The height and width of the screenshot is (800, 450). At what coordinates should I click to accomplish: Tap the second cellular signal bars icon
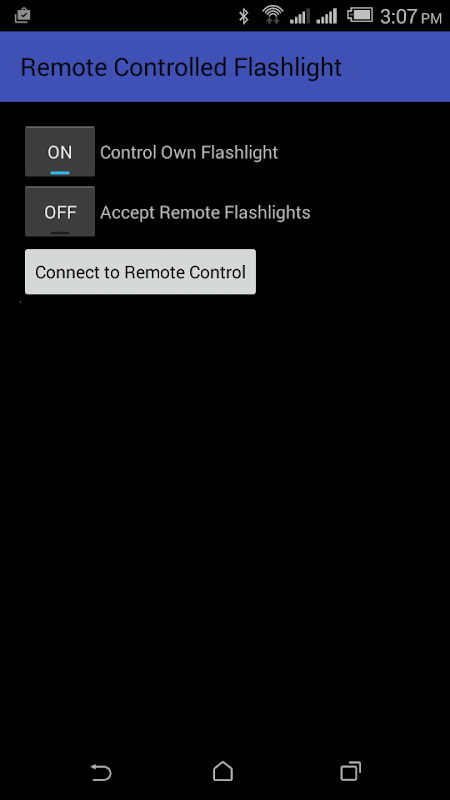click(327, 16)
